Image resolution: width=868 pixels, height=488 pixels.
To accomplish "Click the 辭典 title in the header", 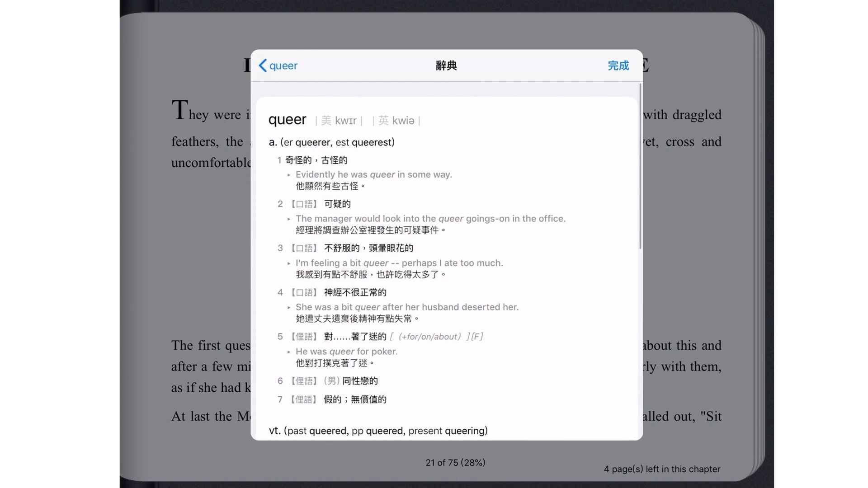I will [x=446, y=66].
